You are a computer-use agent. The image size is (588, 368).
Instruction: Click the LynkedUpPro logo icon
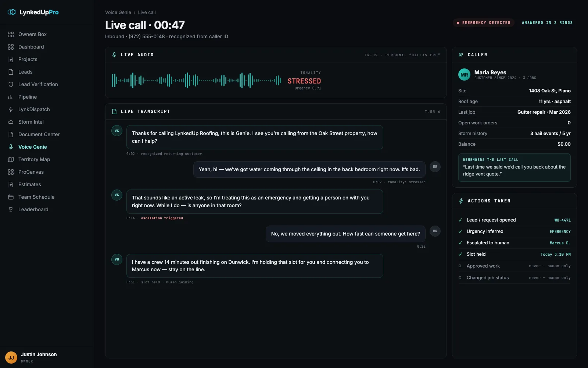(x=12, y=12)
